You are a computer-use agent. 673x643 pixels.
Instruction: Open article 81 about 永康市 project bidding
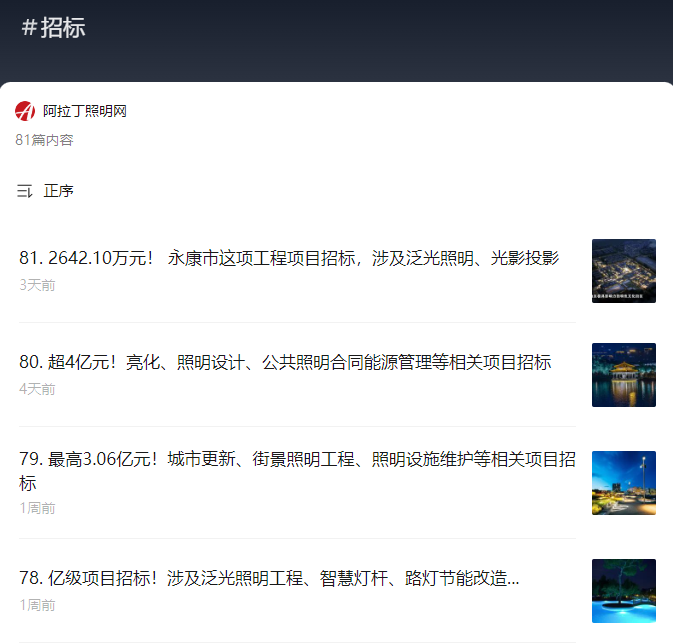(x=289, y=258)
